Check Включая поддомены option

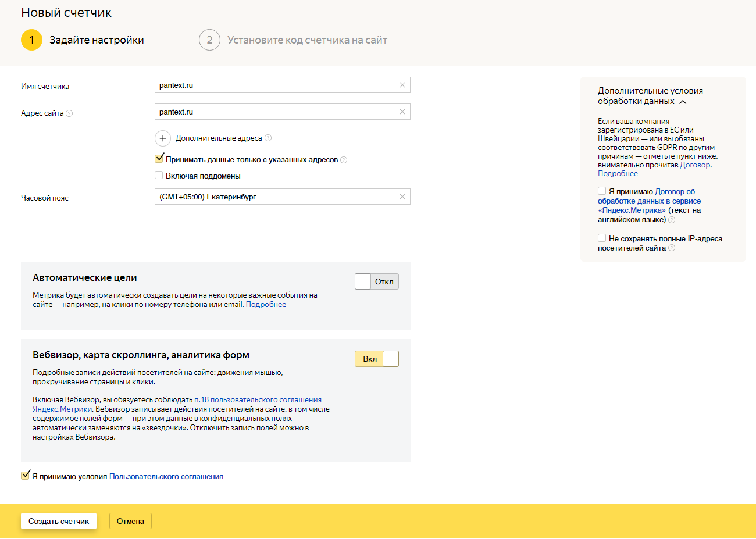pyautogui.click(x=159, y=175)
